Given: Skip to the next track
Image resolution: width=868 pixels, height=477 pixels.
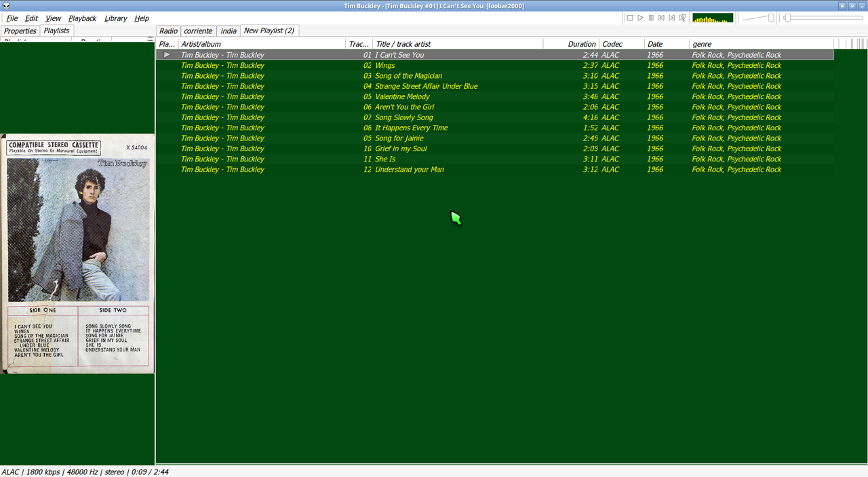Looking at the screenshot, I should (672, 18).
